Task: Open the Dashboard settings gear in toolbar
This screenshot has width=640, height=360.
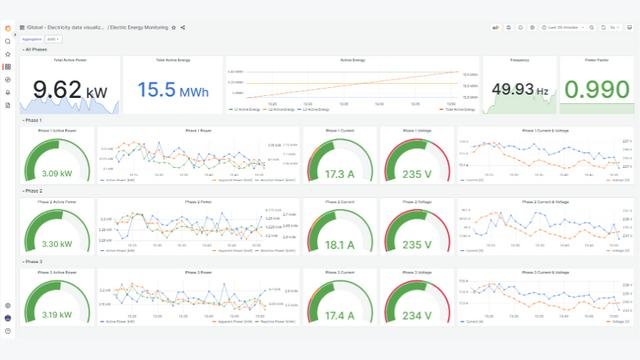Action: point(532,27)
